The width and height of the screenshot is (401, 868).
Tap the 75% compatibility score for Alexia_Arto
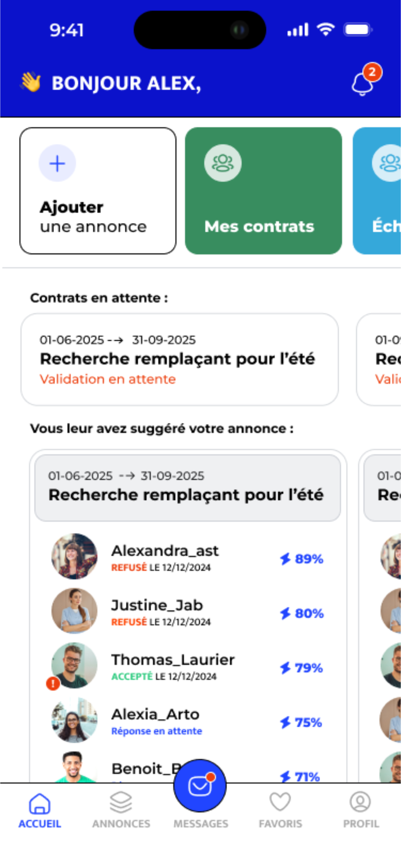[301, 722]
